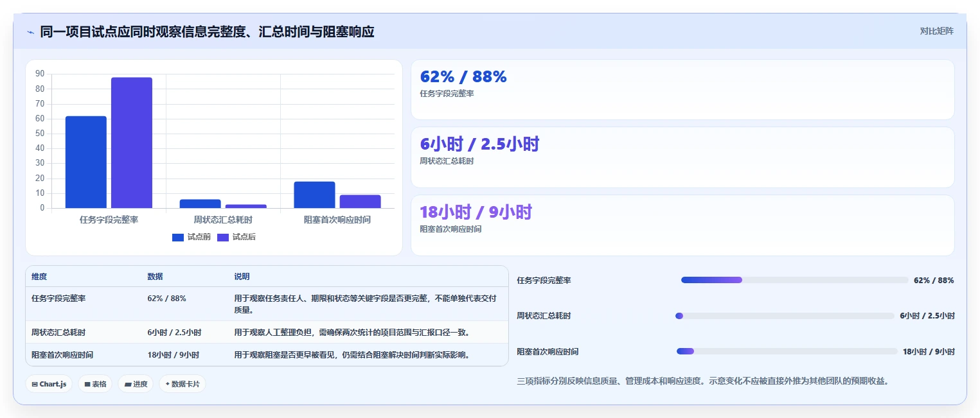Click the 周状态汇总耗时 progress bar

[x=785, y=316]
